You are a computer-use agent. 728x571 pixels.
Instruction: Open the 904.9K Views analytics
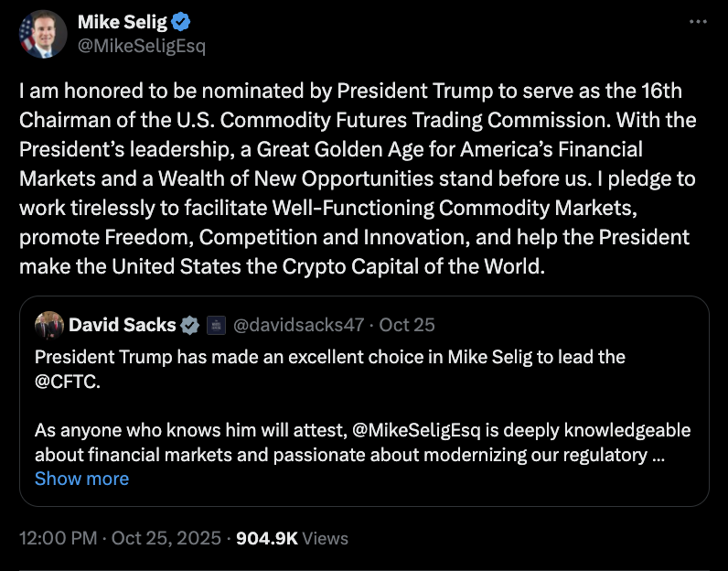pos(292,539)
